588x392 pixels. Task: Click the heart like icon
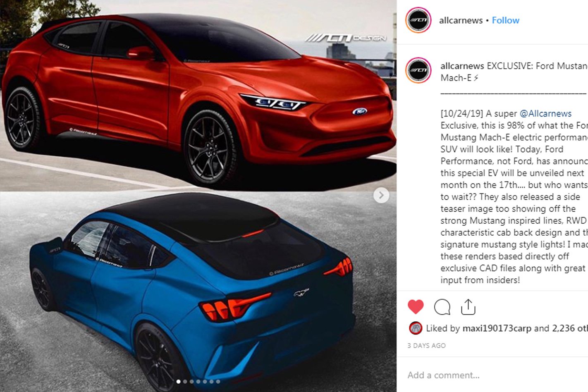click(416, 307)
